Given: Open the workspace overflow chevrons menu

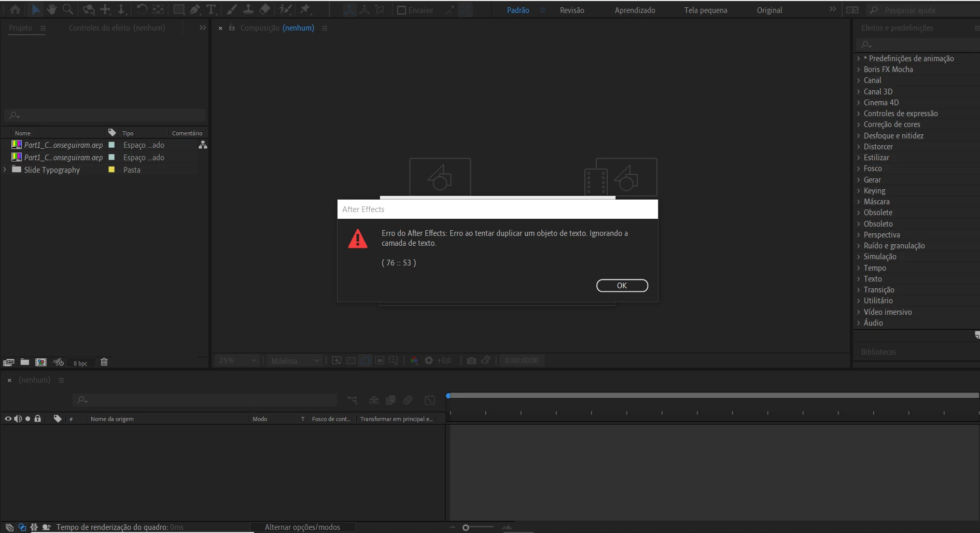Looking at the screenshot, I should [x=833, y=10].
